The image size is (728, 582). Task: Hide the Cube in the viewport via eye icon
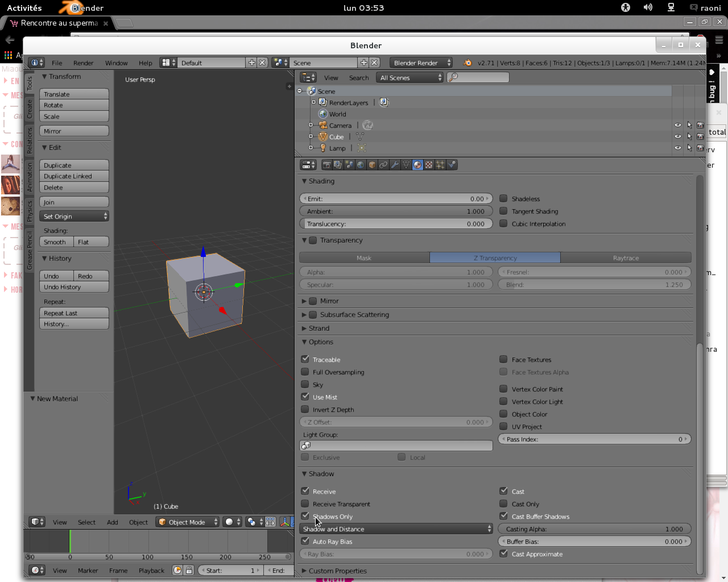click(x=677, y=136)
